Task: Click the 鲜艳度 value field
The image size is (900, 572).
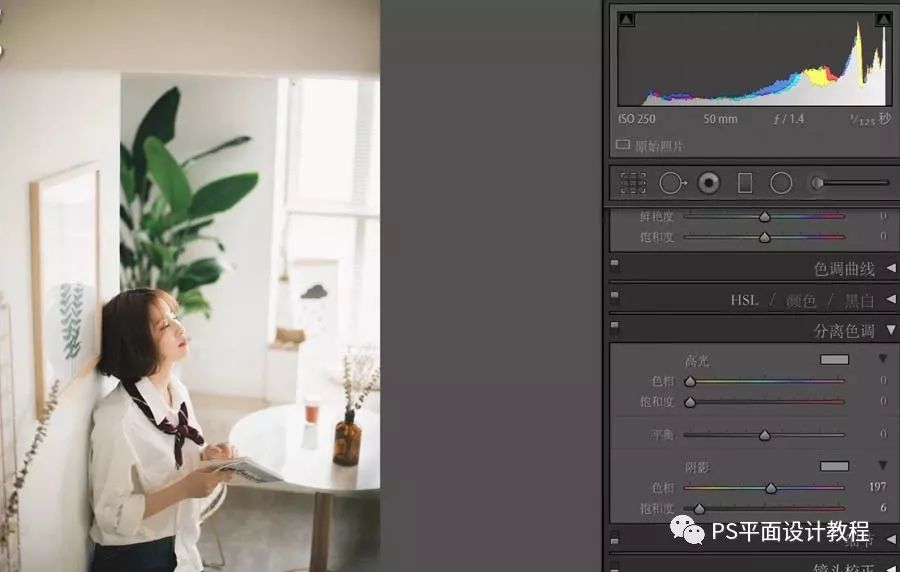Action: click(883, 216)
